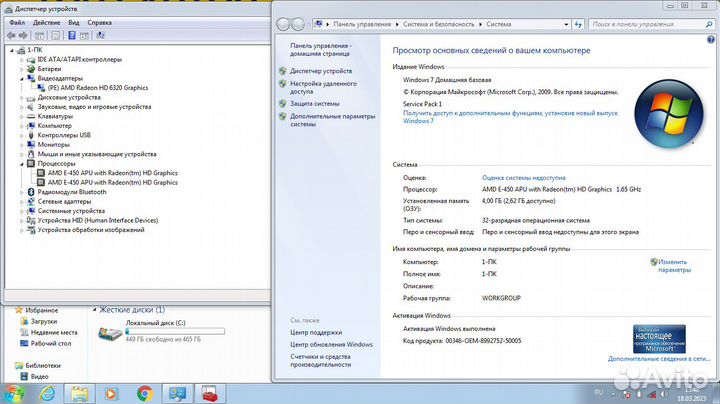Screen dimensions: 720x404
Task: Select Недавние места in Explorer
Action: pos(54,332)
